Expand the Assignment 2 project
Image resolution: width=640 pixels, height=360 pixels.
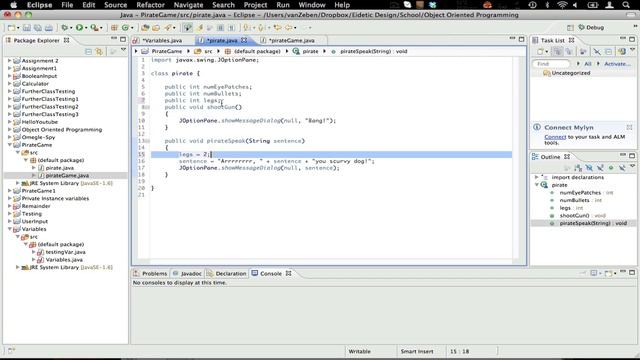point(10,60)
